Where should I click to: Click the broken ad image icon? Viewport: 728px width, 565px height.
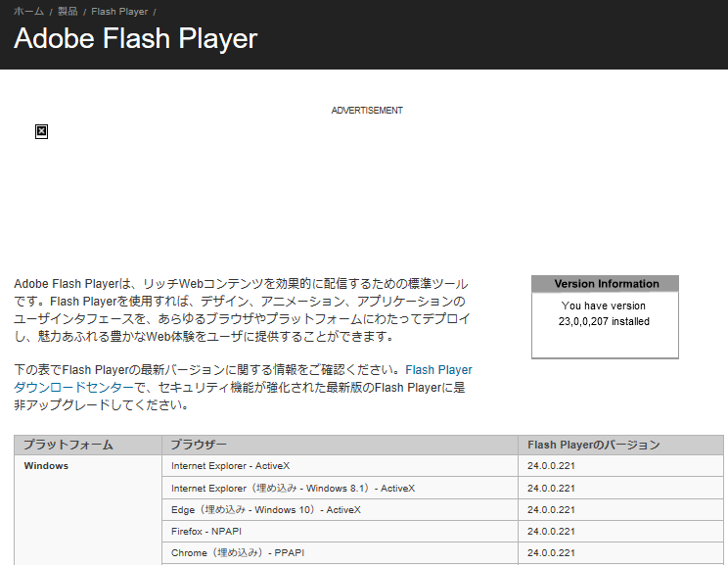click(41, 131)
